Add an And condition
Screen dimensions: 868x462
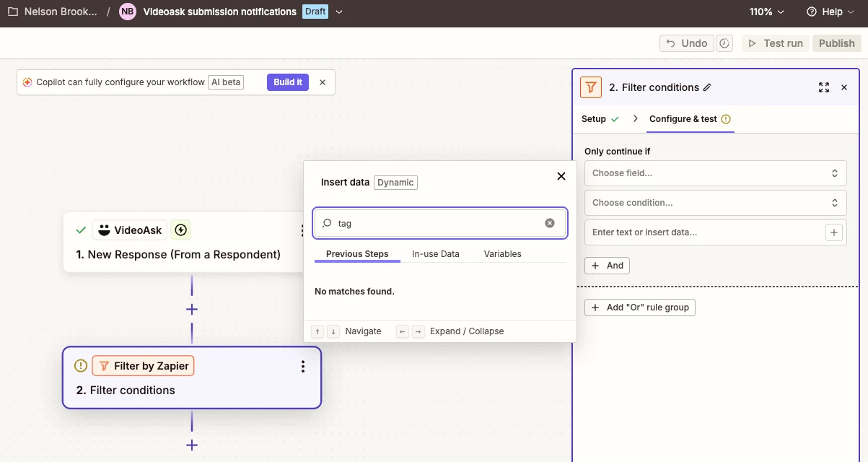tap(608, 266)
